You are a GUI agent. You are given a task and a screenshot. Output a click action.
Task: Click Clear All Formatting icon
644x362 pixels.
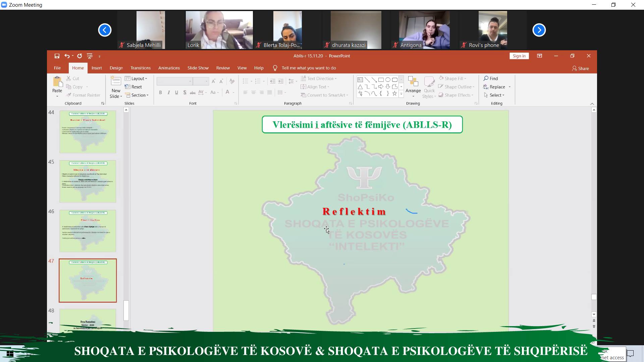[x=232, y=81]
